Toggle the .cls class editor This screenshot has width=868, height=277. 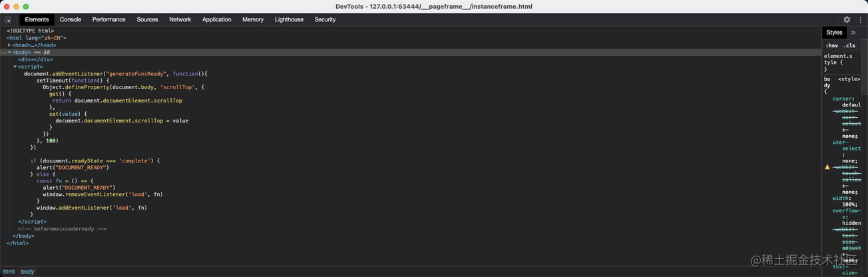[x=849, y=46]
